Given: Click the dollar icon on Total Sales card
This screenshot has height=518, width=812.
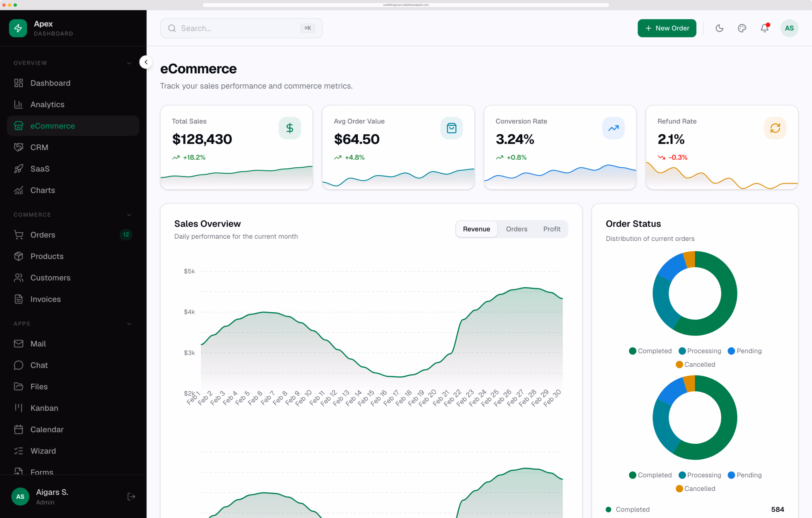Looking at the screenshot, I should (290, 128).
